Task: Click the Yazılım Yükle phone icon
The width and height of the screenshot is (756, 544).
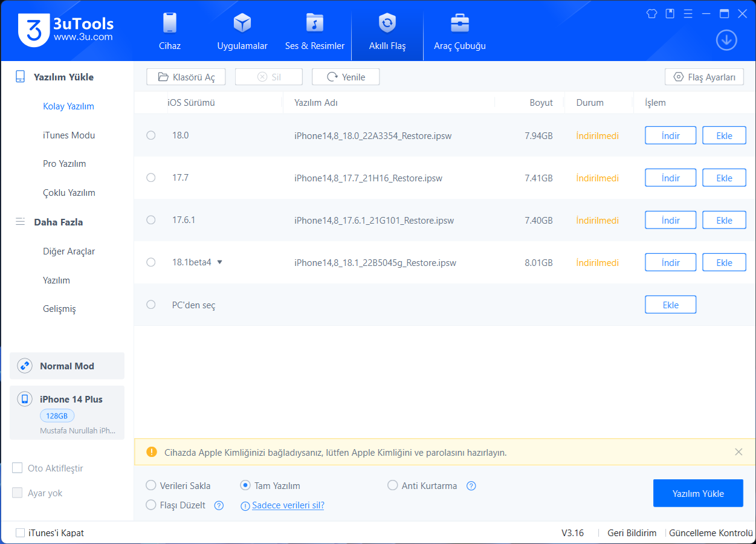Action: click(21, 77)
